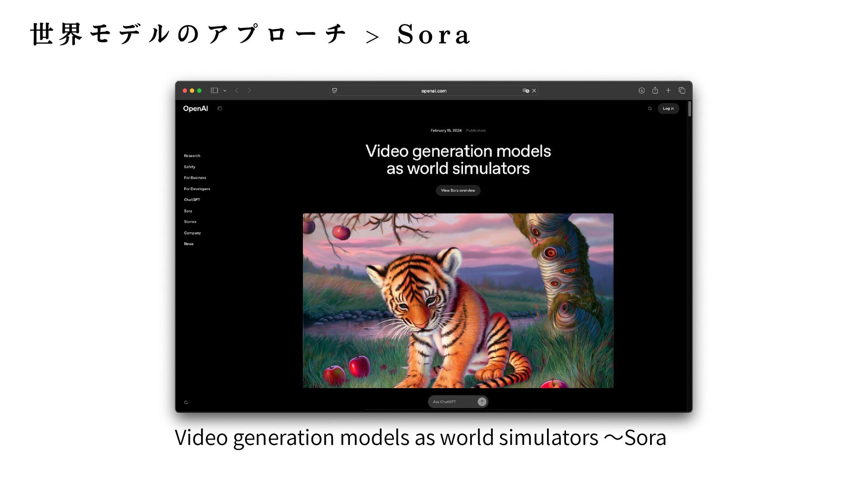Click the OpenAI site search icon

650,108
